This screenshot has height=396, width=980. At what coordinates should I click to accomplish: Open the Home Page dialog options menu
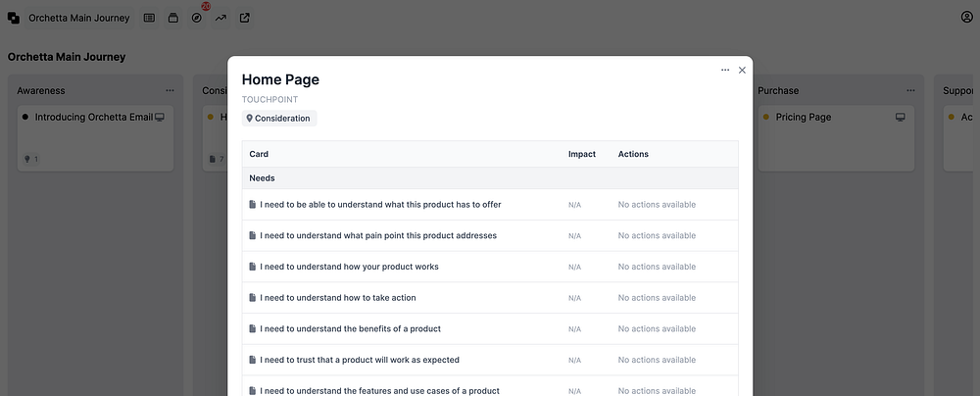tap(725, 71)
